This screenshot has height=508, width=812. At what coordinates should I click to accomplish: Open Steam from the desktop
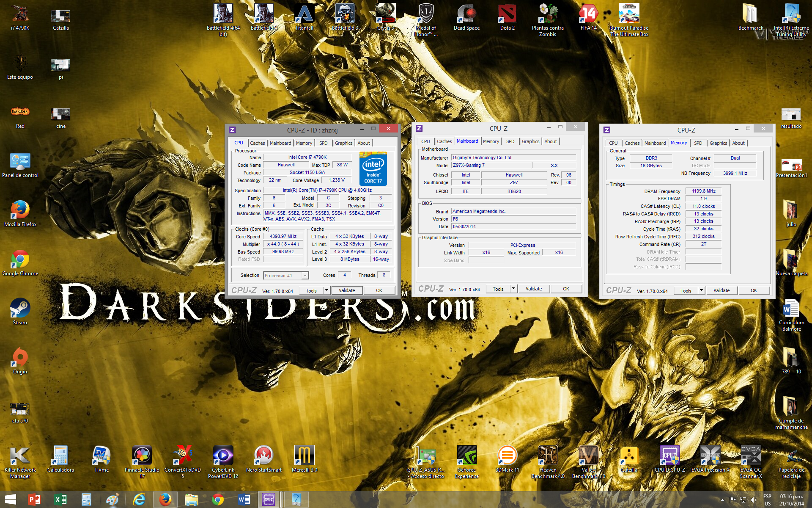click(20, 312)
